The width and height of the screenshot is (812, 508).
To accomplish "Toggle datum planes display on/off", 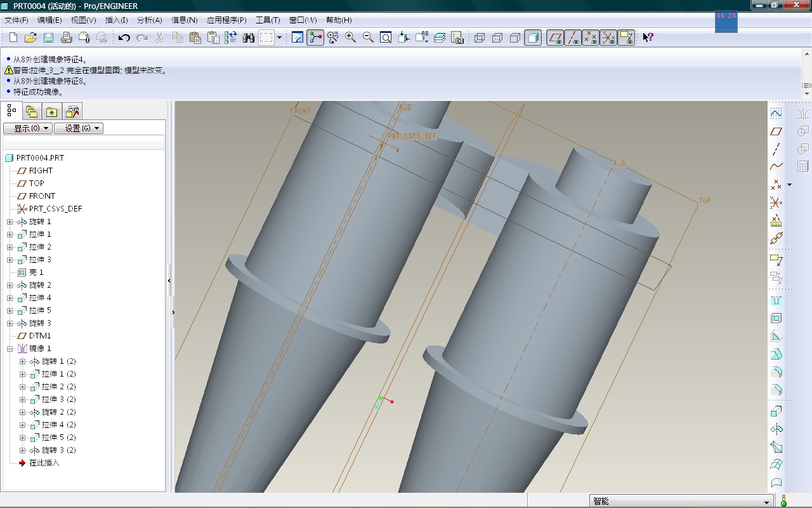I will (555, 37).
